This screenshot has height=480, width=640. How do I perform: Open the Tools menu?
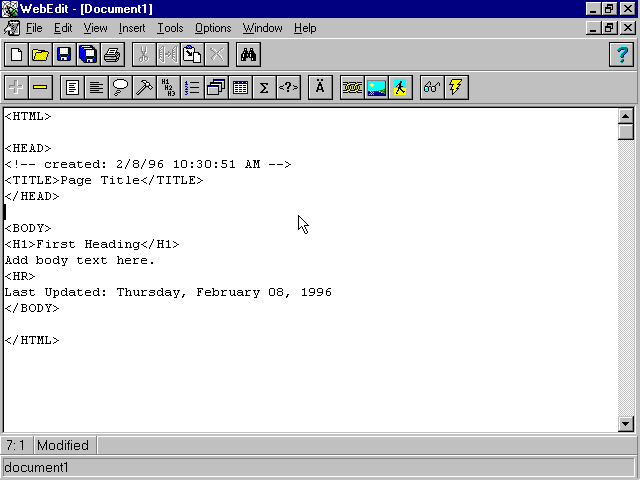pyautogui.click(x=170, y=28)
